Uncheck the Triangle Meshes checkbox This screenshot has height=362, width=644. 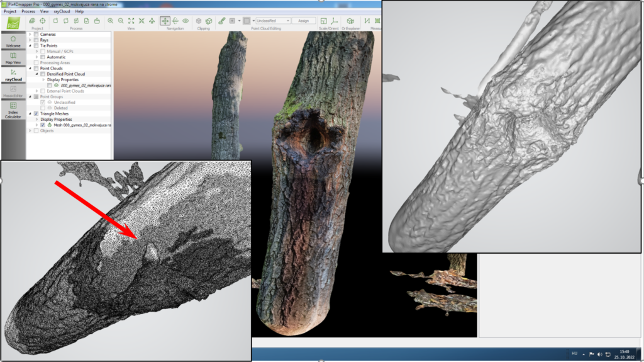(36, 113)
